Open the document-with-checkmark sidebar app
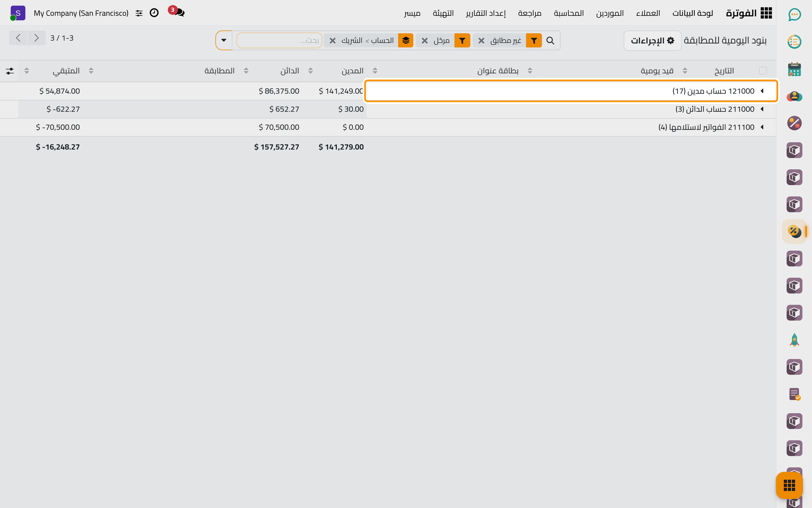 (794, 394)
